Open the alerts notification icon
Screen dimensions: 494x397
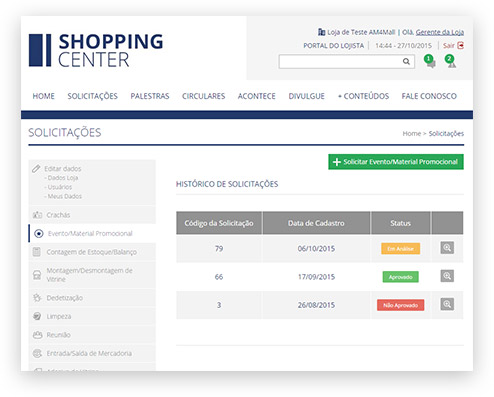[x=451, y=62]
